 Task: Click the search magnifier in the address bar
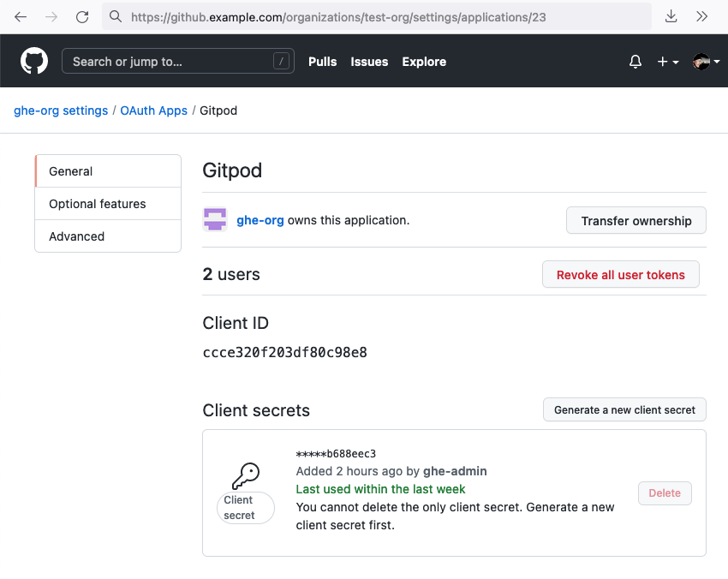(114, 15)
